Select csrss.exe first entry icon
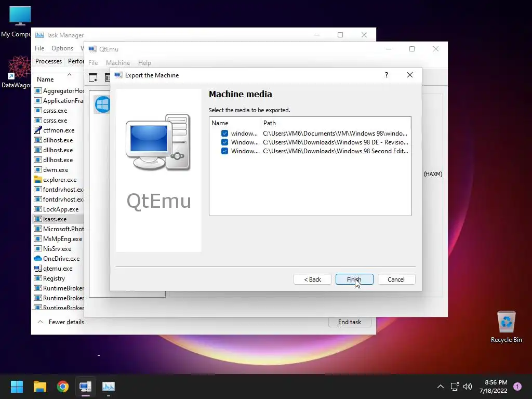This screenshot has width=532, height=399. click(x=37, y=111)
